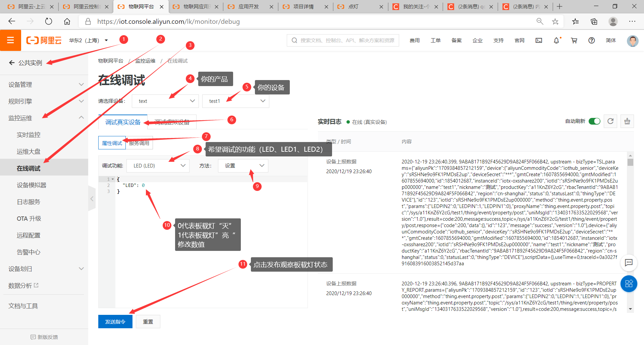Click the console search input
644x345 pixels.
343,40
